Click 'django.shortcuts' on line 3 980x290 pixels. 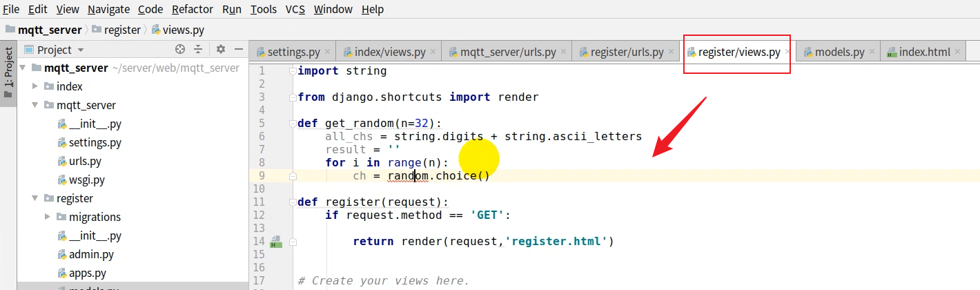pos(387,97)
